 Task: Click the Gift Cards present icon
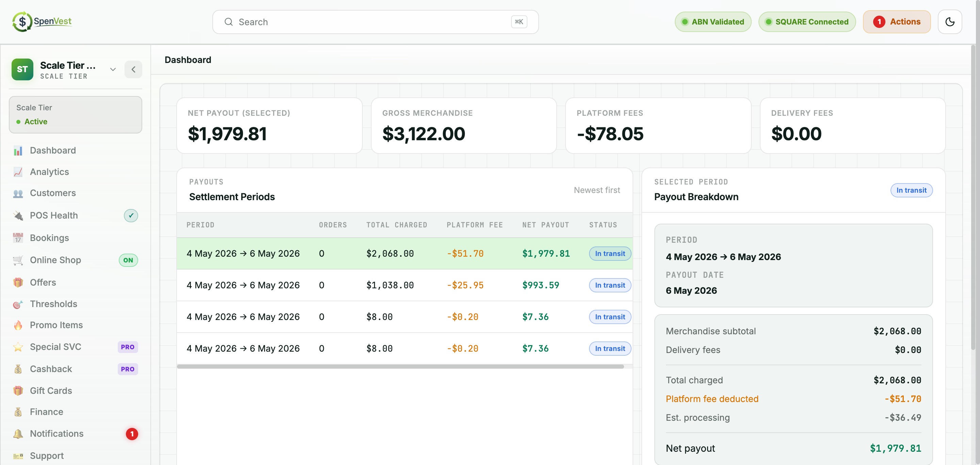(x=18, y=391)
